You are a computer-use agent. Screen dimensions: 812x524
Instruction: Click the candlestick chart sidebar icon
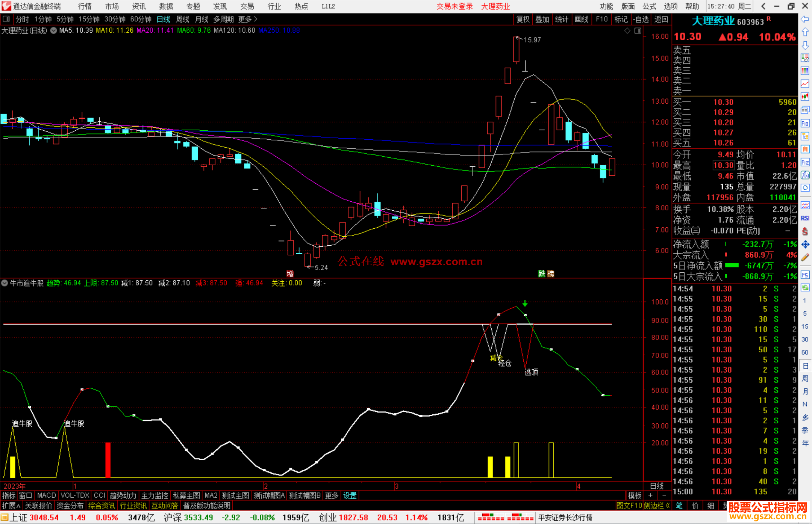pos(805,97)
